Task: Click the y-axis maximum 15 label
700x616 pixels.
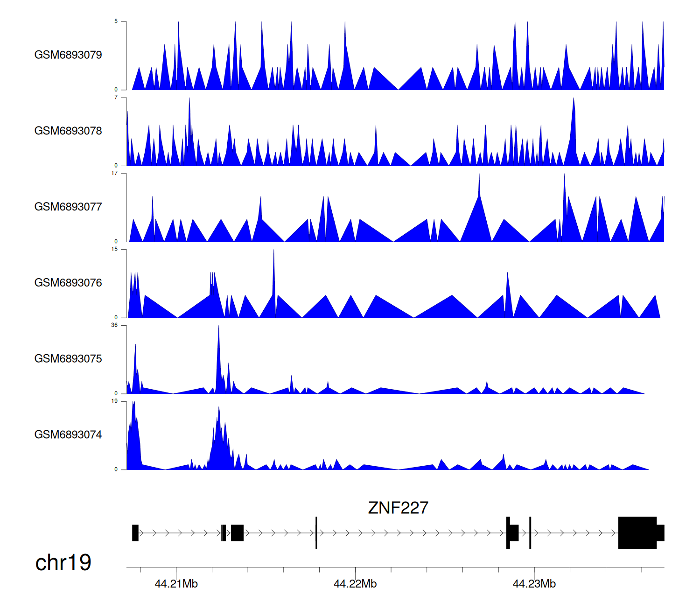Action: click(x=114, y=249)
